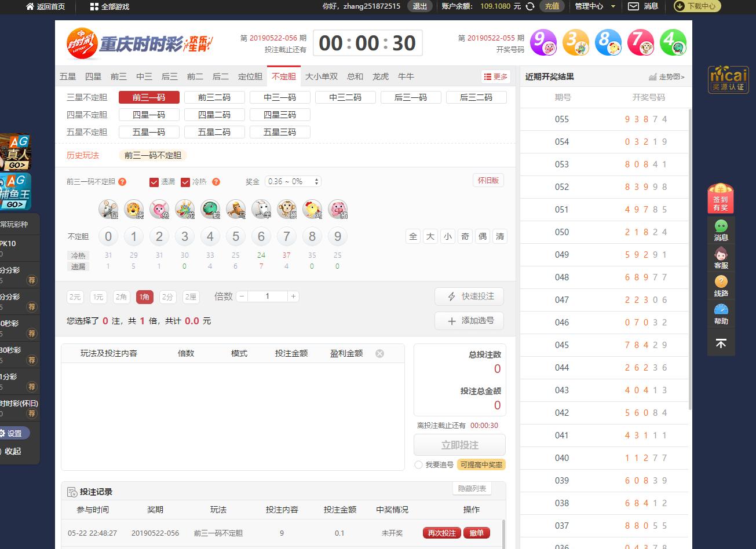Click the 添加选号 button

(x=469, y=321)
